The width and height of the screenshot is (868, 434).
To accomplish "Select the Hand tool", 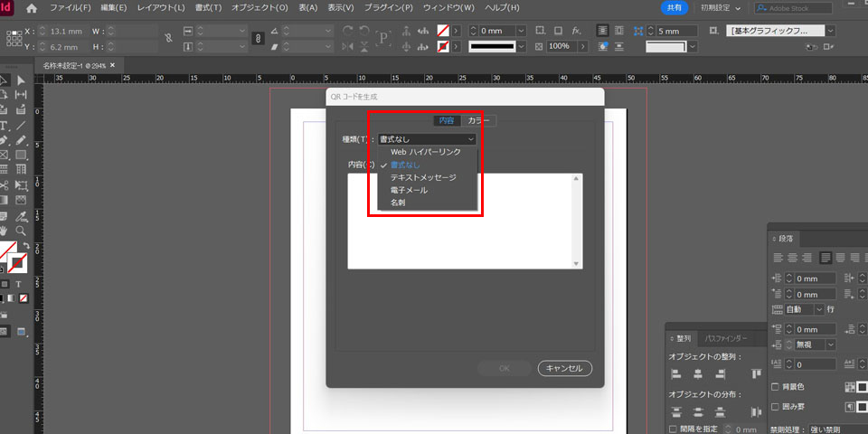I will [x=5, y=231].
